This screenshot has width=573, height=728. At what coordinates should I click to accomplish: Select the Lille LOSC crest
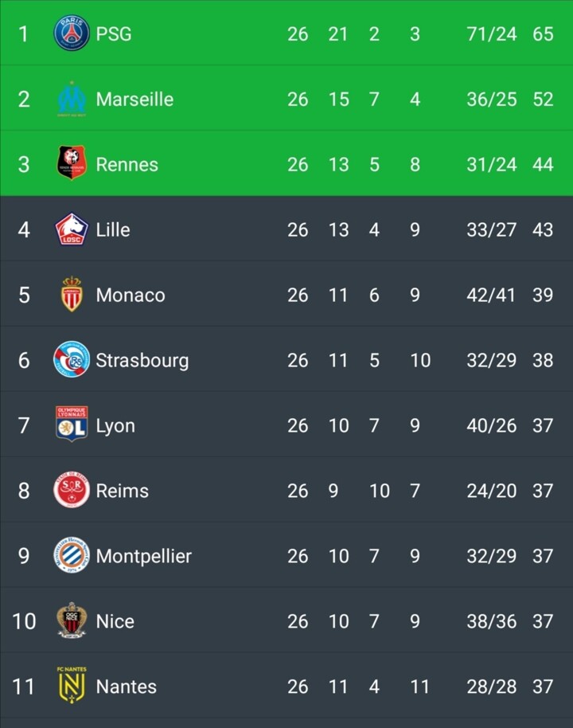(72, 229)
